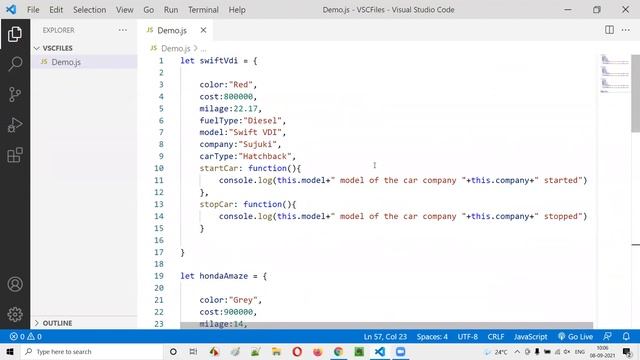Screen dimensions: 640x360
Task: Open the Explorer view in activity bar
Action: 15,34
